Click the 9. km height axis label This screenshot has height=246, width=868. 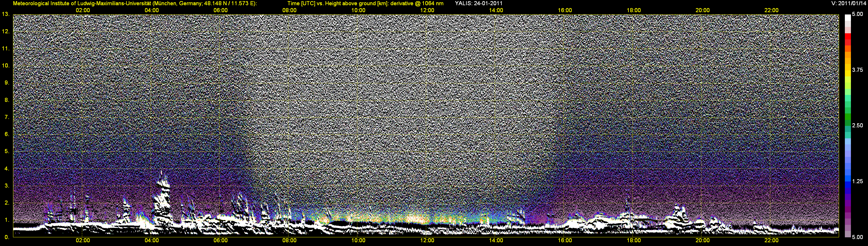click(7, 83)
